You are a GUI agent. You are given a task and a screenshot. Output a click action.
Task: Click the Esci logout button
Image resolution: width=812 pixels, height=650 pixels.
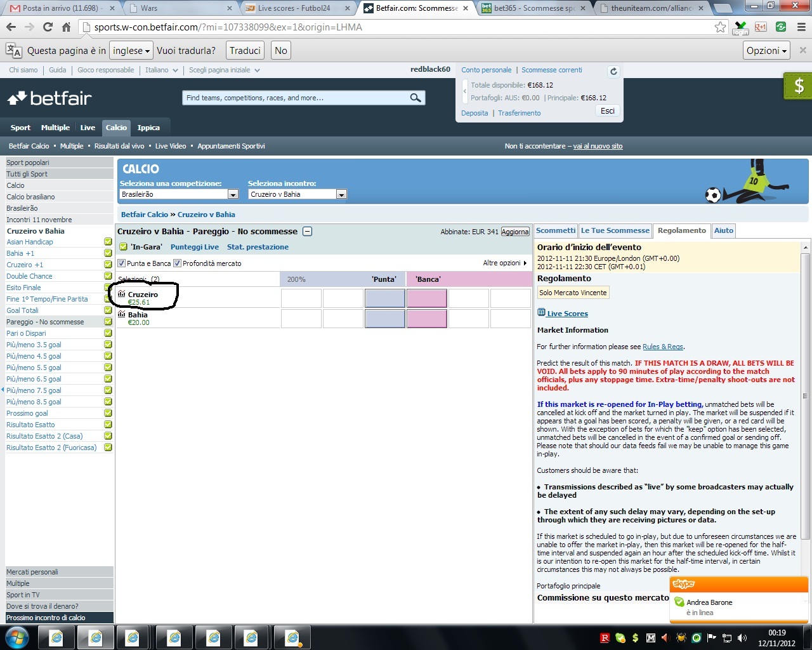[608, 111]
